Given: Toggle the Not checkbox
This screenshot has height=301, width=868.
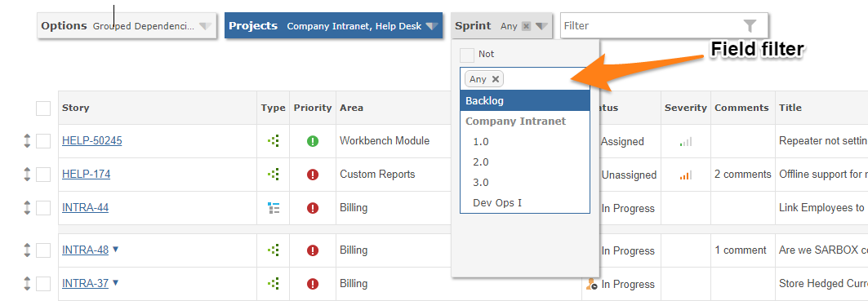Looking at the screenshot, I should [467, 55].
